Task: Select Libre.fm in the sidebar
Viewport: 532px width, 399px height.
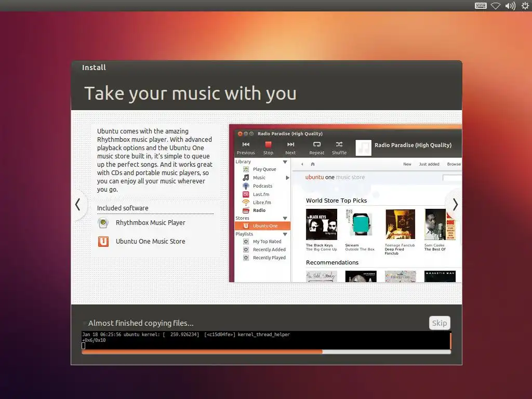Action: tap(262, 202)
